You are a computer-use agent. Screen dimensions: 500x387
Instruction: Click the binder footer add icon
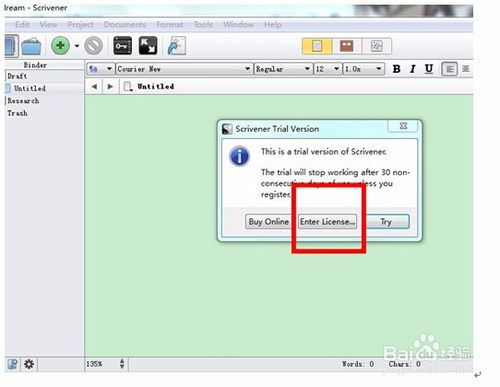(x=13, y=364)
